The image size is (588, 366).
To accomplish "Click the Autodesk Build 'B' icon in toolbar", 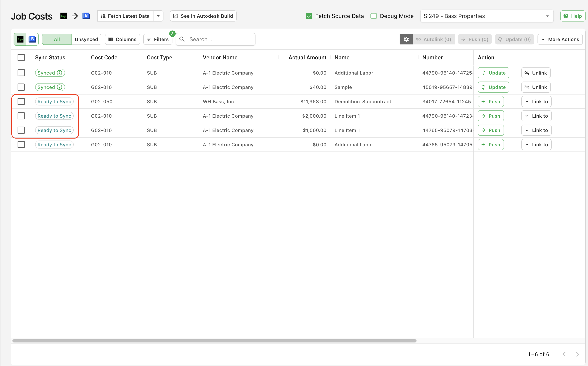I will click(32, 39).
